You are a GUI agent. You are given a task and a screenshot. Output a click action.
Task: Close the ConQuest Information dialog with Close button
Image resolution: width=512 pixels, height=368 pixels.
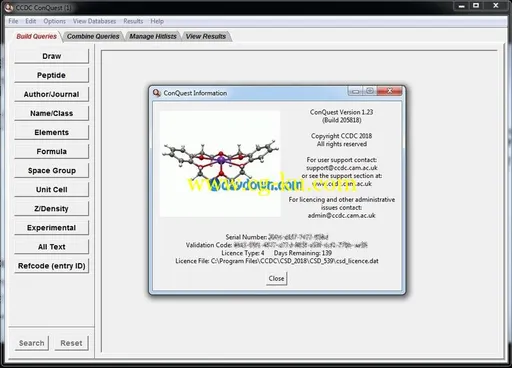pyautogui.click(x=276, y=278)
